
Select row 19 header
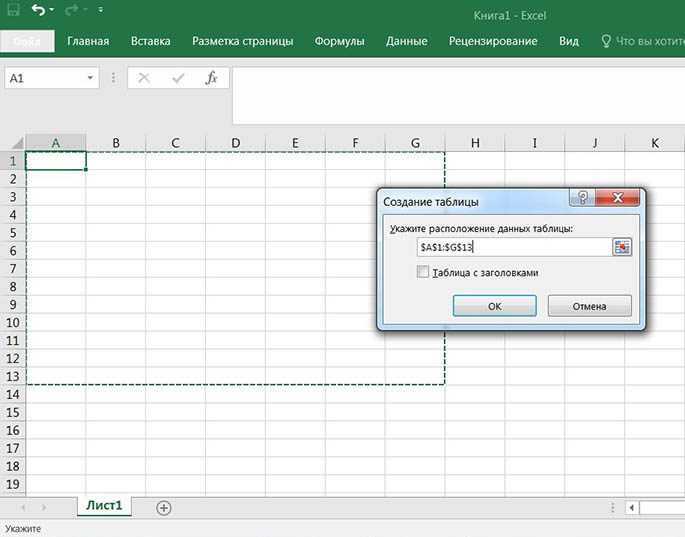point(13,484)
